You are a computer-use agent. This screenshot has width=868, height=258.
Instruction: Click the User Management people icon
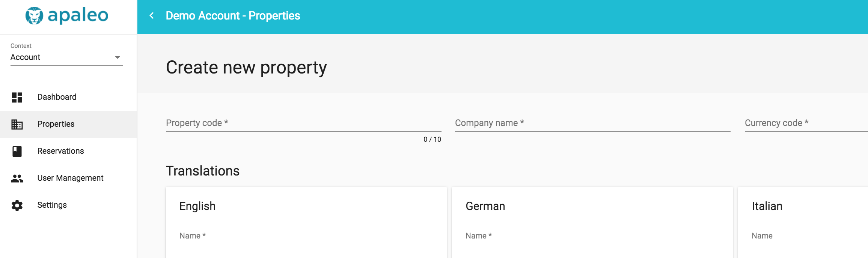coord(17,178)
